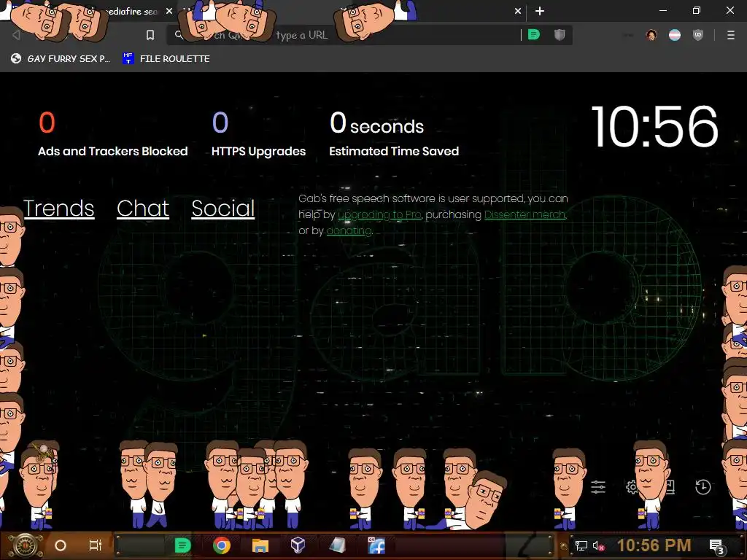Launch Google Chrome from taskbar
Screen dimensions: 747x560
222,545
